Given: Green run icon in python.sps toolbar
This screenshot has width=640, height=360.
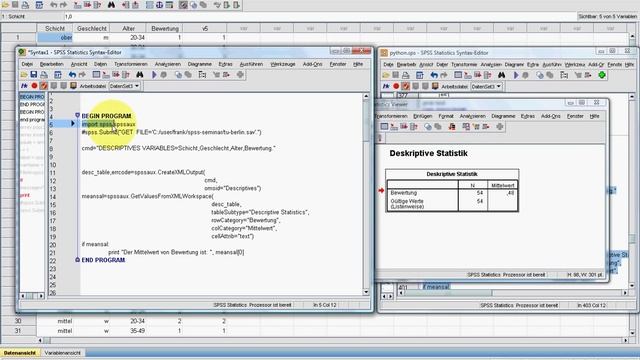Looking at the screenshot, I should pyautogui.click(x=602, y=75).
